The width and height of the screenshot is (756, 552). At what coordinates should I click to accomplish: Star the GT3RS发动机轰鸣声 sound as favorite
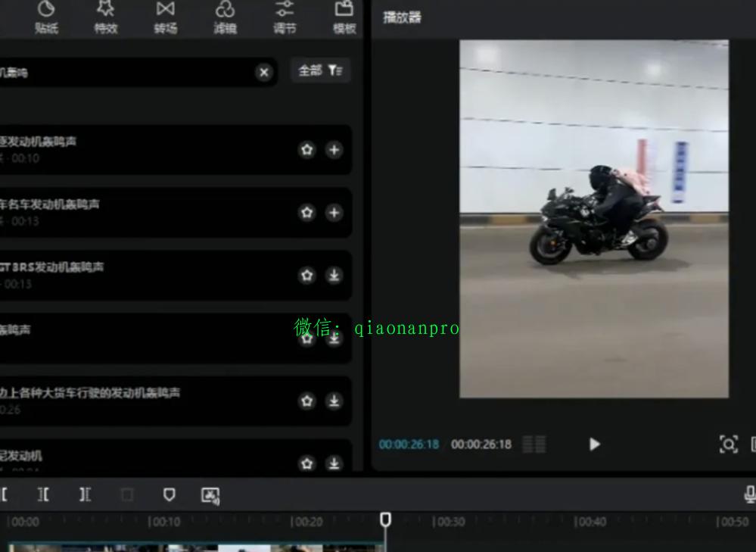pos(306,276)
